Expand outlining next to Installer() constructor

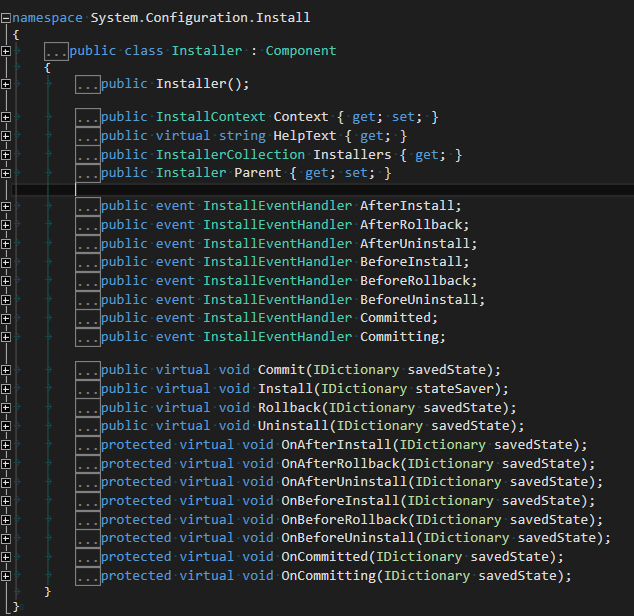pyautogui.click(x=6, y=84)
